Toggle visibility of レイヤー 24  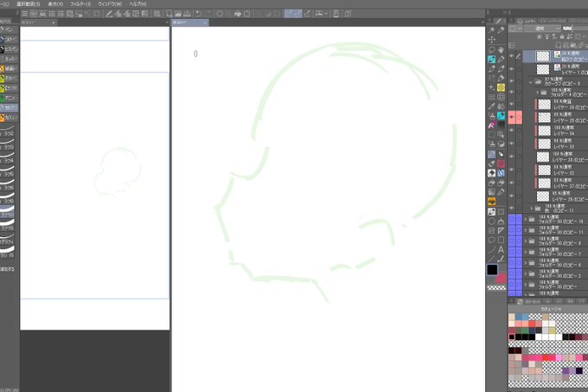[x=512, y=131]
